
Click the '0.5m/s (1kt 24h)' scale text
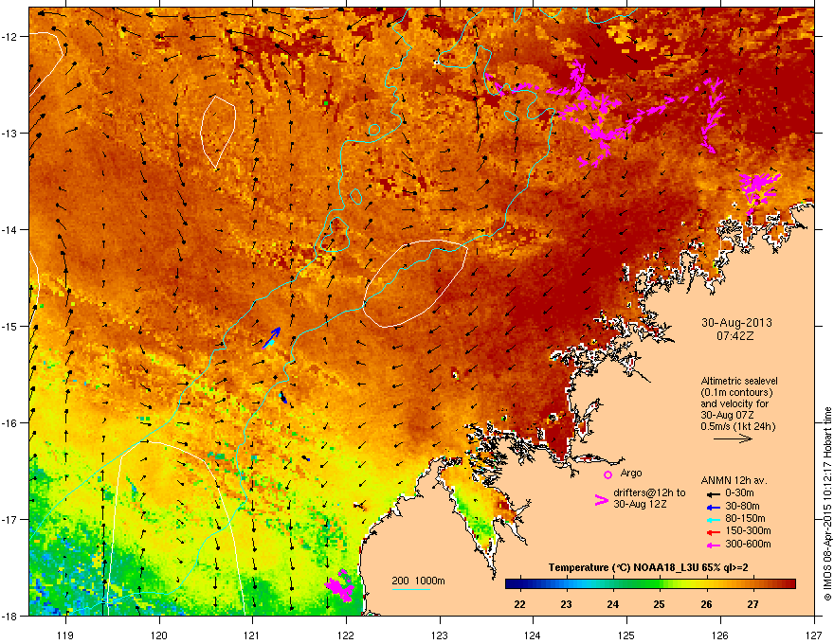pos(737,426)
